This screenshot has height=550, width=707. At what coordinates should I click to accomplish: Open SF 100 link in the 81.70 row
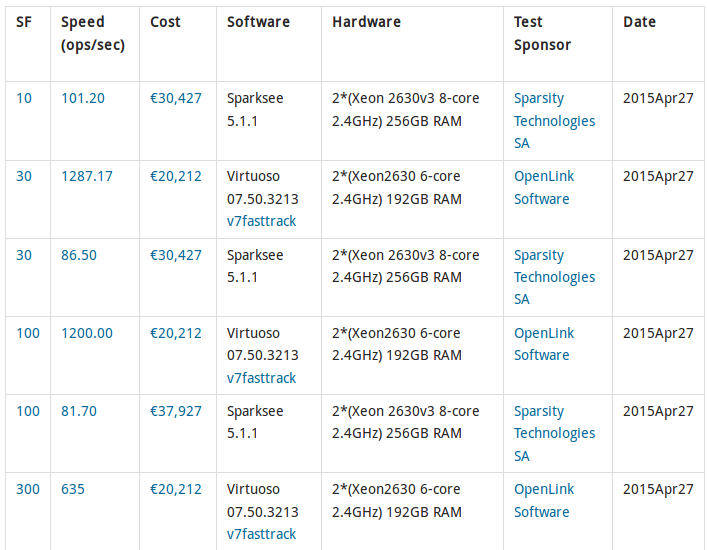(28, 411)
